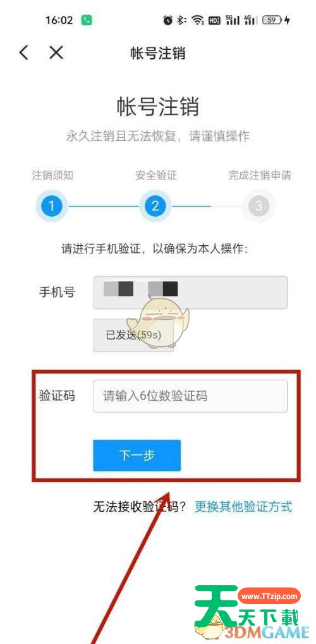Focus the 6-digit 验证码 input field
Viewport: 316px width, 644px height.
190,396
